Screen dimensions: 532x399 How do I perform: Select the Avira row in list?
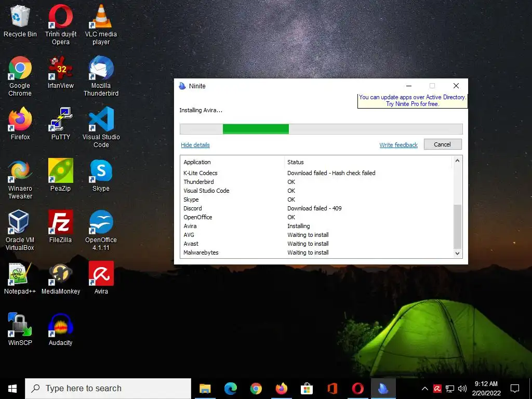[x=317, y=226]
